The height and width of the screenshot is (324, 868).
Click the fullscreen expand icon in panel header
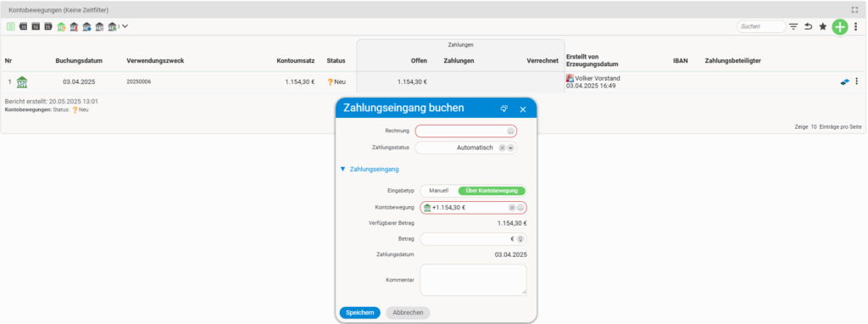tap(854, 9)
